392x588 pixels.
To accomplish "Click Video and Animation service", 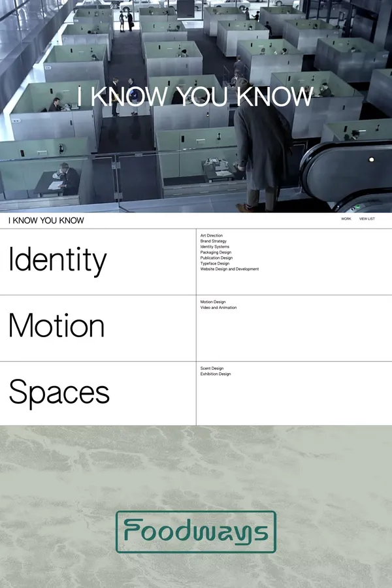I will [x=218, y=308].
